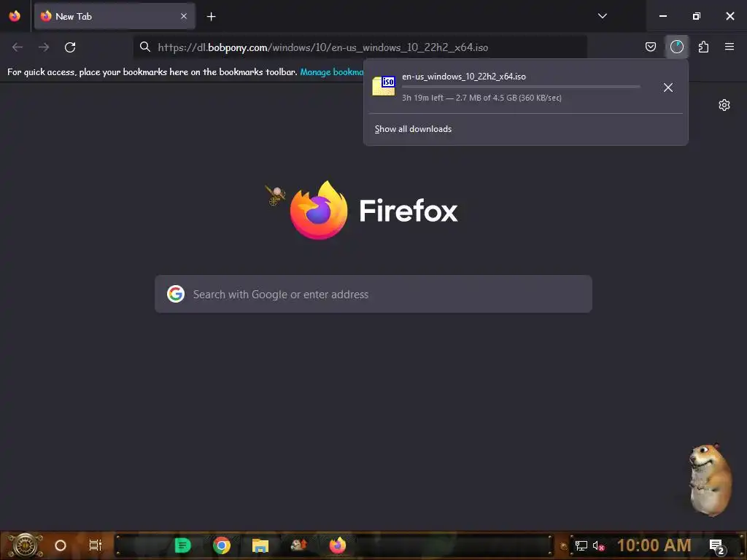The height and width of the screenshot is (560, 747).
Task: Click the Search with Google box
Action: coord(373,294)
